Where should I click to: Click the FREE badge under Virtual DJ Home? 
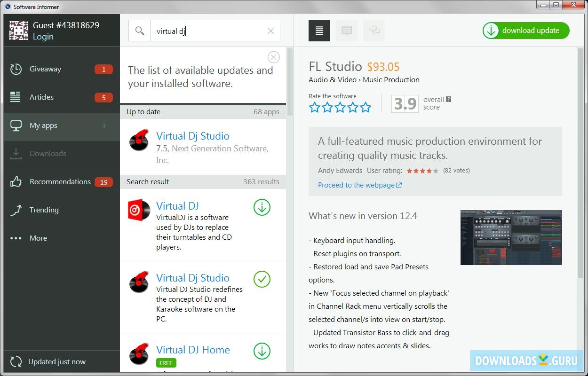[x=166, y=363]
